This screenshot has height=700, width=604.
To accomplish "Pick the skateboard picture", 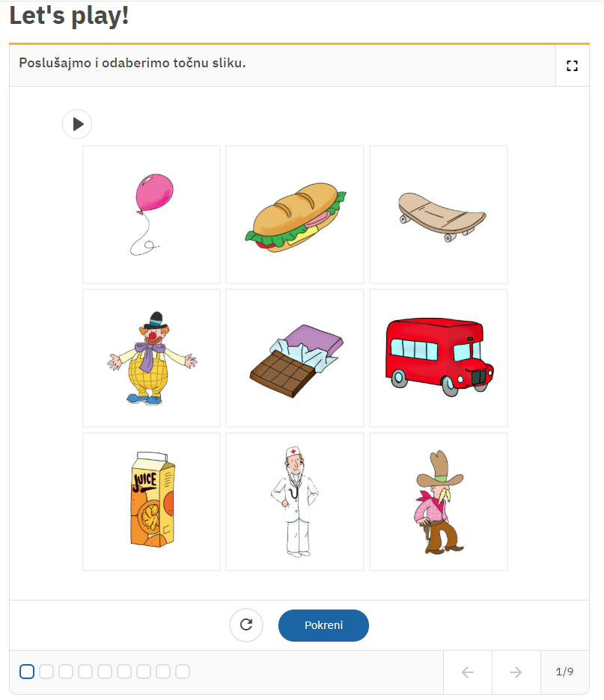I will pos(439,215).
